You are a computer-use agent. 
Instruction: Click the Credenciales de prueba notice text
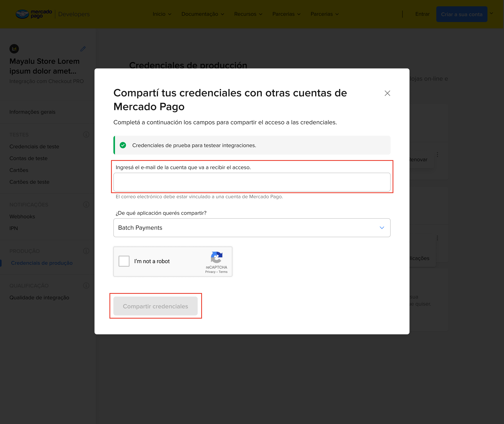tap(194, 145)
